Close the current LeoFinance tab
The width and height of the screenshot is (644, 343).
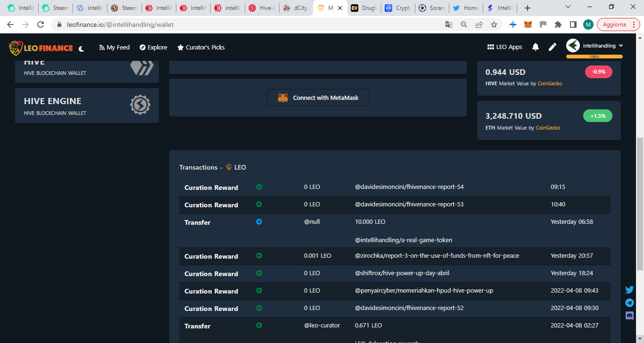[340, 8]
